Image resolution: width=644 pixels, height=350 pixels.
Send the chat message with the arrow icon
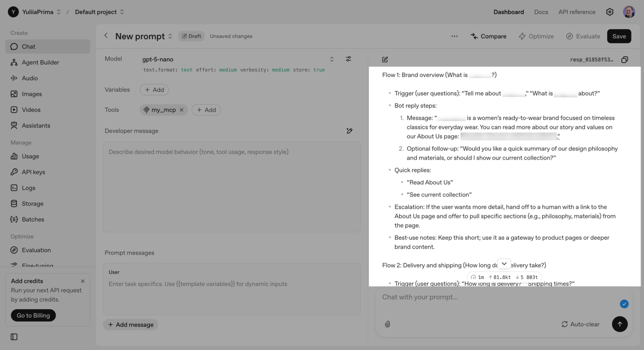click(x=619, y=324)
